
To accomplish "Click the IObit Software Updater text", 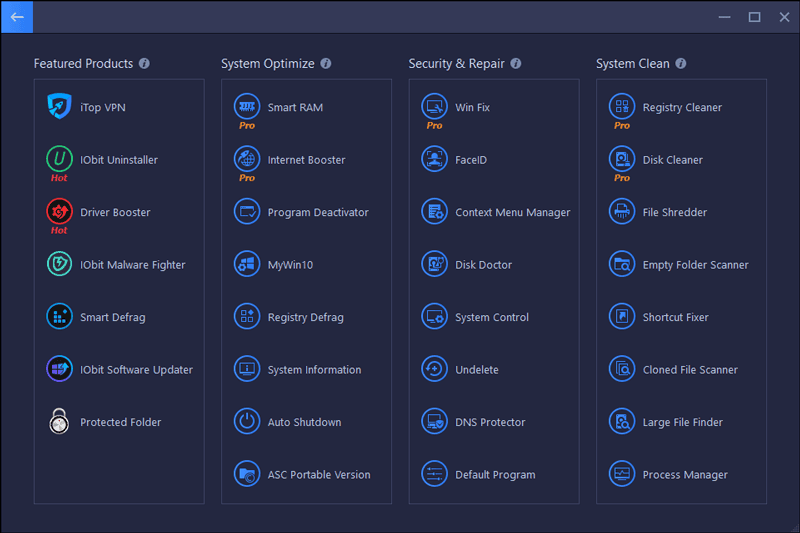I will 136,370.
